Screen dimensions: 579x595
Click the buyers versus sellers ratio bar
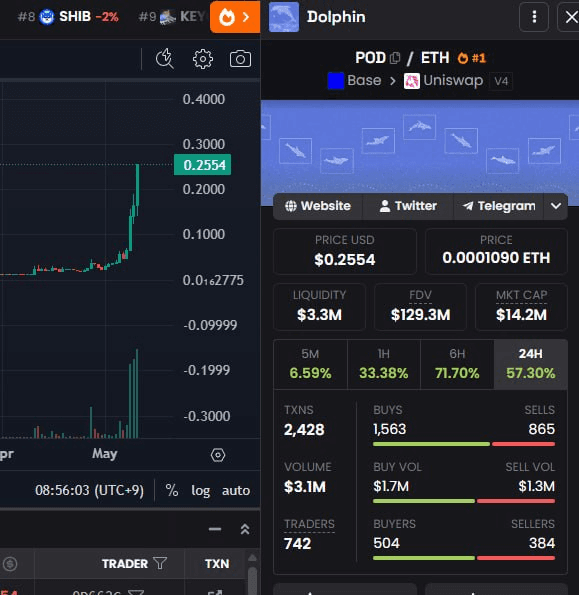point(464,558)
